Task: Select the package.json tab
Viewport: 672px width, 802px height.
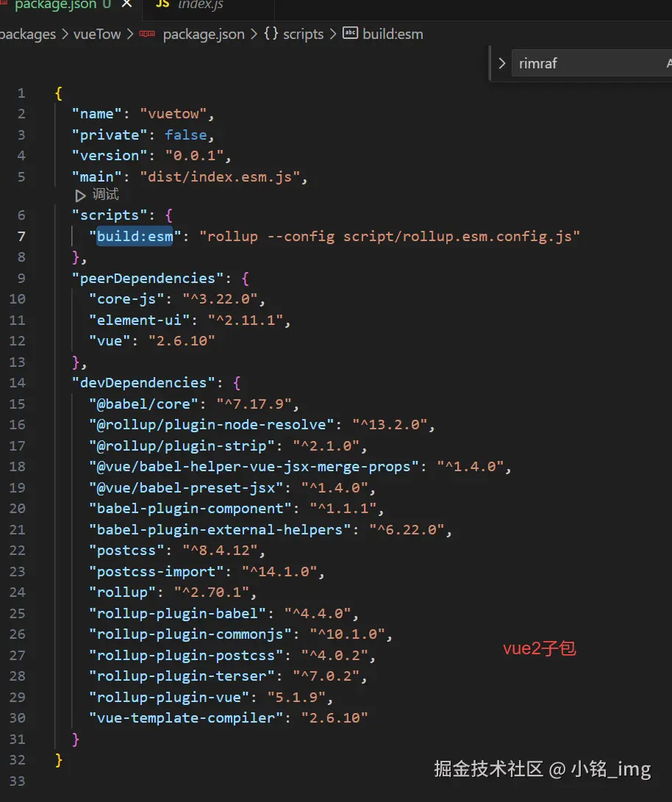Action: 55,5
